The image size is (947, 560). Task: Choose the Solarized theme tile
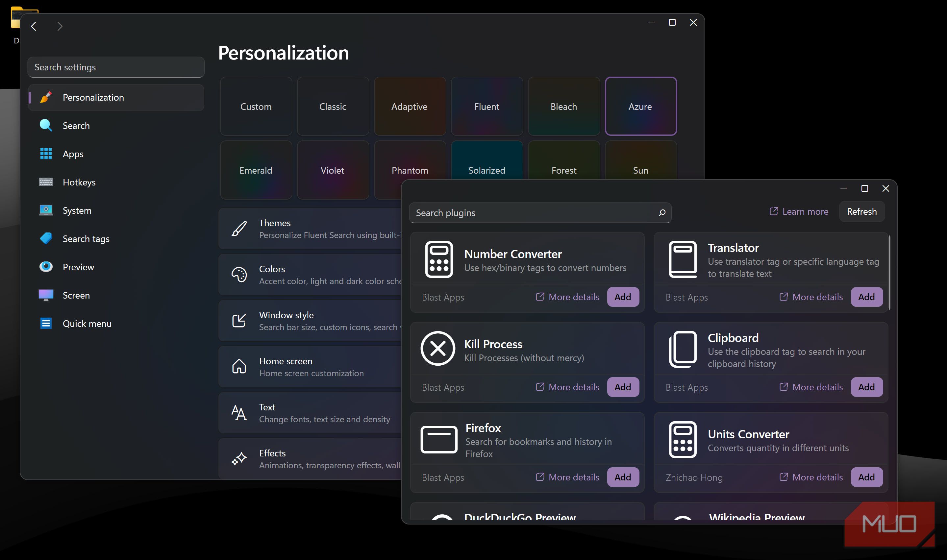point(487,160)
